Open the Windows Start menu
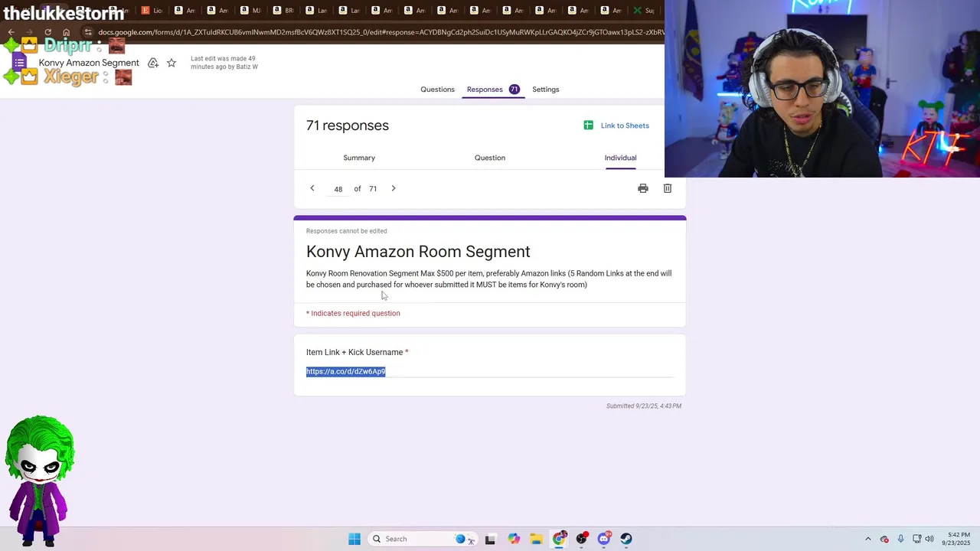This screenshot has height=551, width=980. coord(354,539)
